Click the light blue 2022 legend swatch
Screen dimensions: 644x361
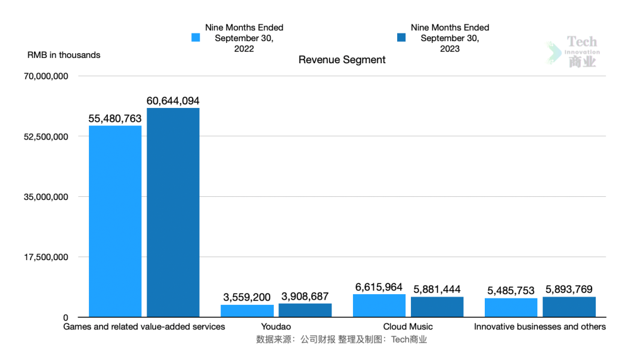pyautogui.click(x=196, y=38)
